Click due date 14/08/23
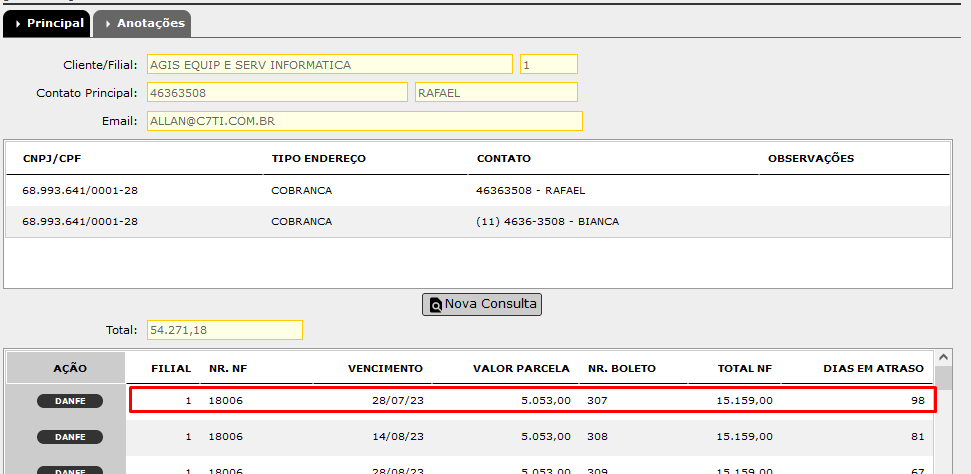971x474 pixels. coord(398,437)
